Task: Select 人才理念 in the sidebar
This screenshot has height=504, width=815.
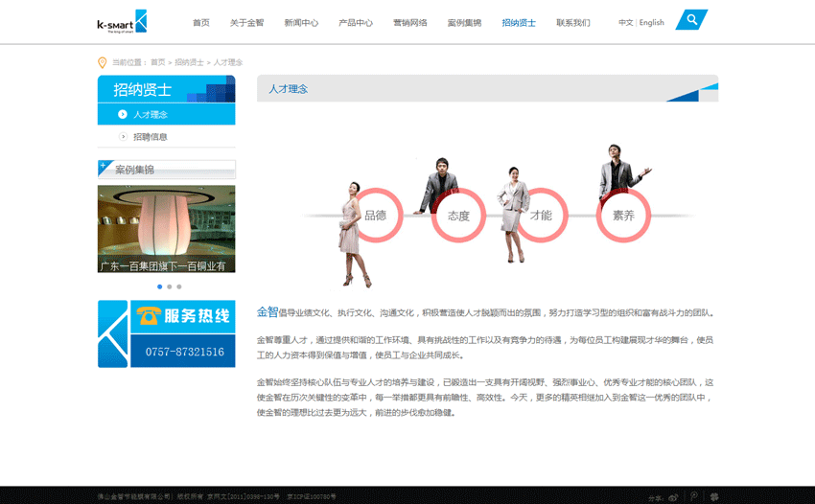Action: pos(151,115)
